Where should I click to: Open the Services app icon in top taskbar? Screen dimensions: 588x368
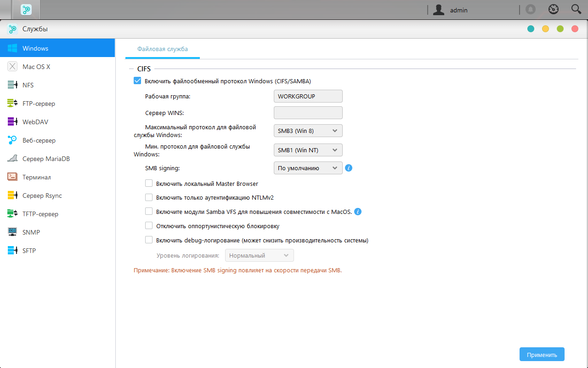click(x=27, y=9)
